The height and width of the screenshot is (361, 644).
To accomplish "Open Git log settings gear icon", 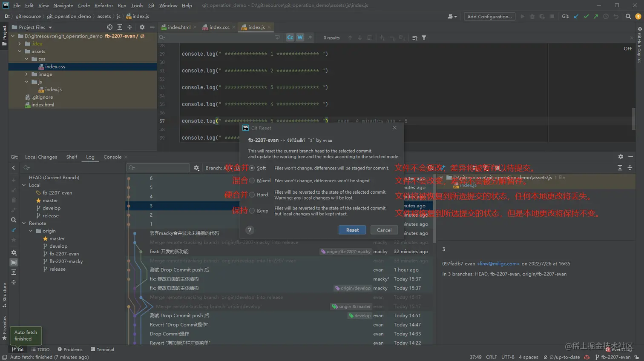I will [x=196, y=168].
